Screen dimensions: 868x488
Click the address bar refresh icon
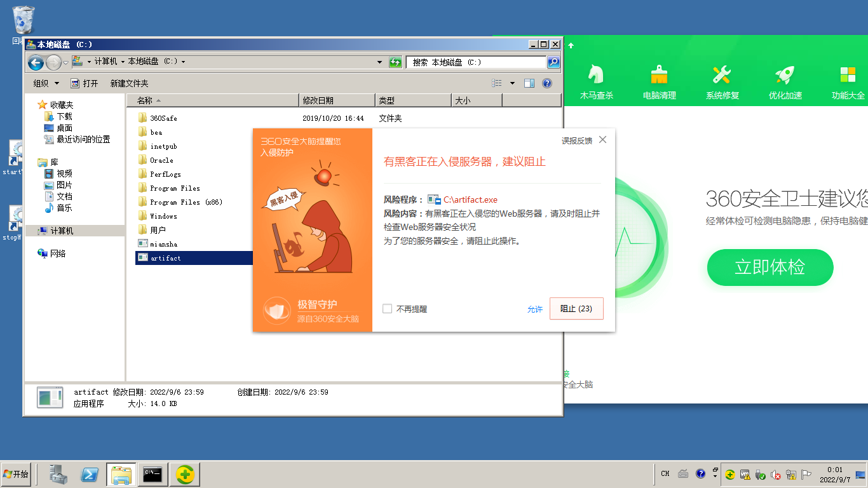[x=395, y=62]
